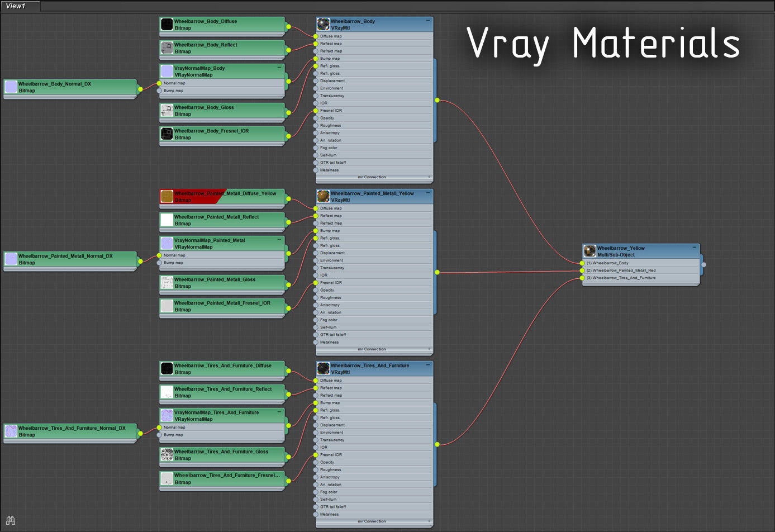Expand mr Connection on the Wheelbarrow_Body material
This screenshot has height=532, width=775.
(430, 177)
